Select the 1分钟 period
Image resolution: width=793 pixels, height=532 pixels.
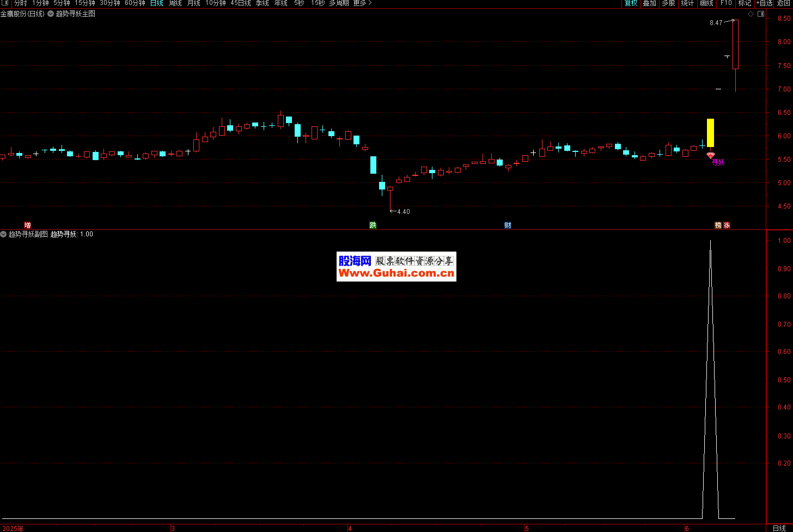click(x=40, y=3)
